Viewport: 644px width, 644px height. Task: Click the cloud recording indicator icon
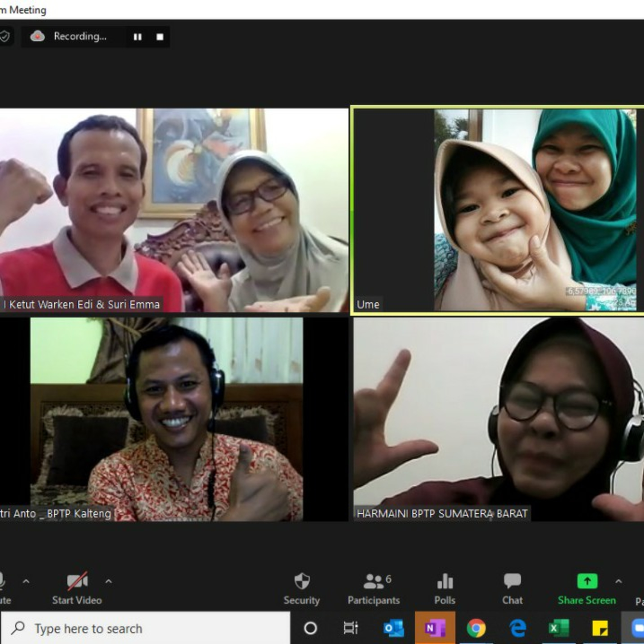coord(38,36)
